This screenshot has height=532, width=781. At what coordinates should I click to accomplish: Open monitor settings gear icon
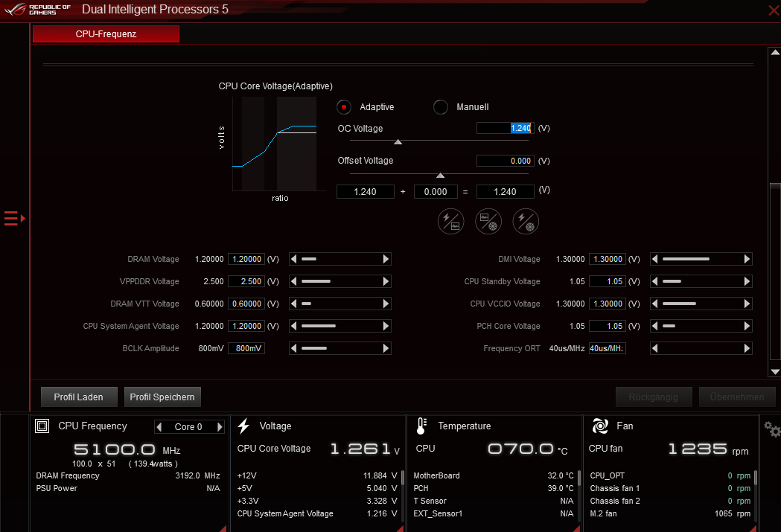(x=772, y=429)
